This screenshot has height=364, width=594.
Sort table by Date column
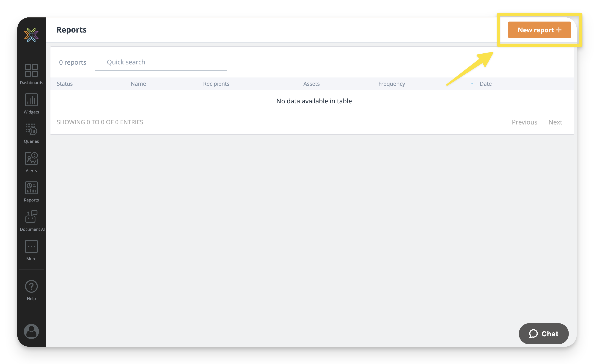[485, 84]
